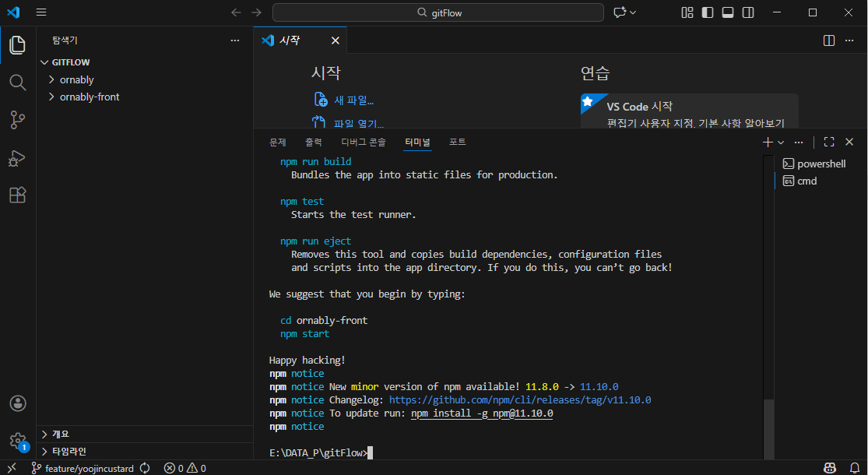Click the gitFlow command center search box
The image size is (868, 475).
pyautogui.click(x=438, y=12)
